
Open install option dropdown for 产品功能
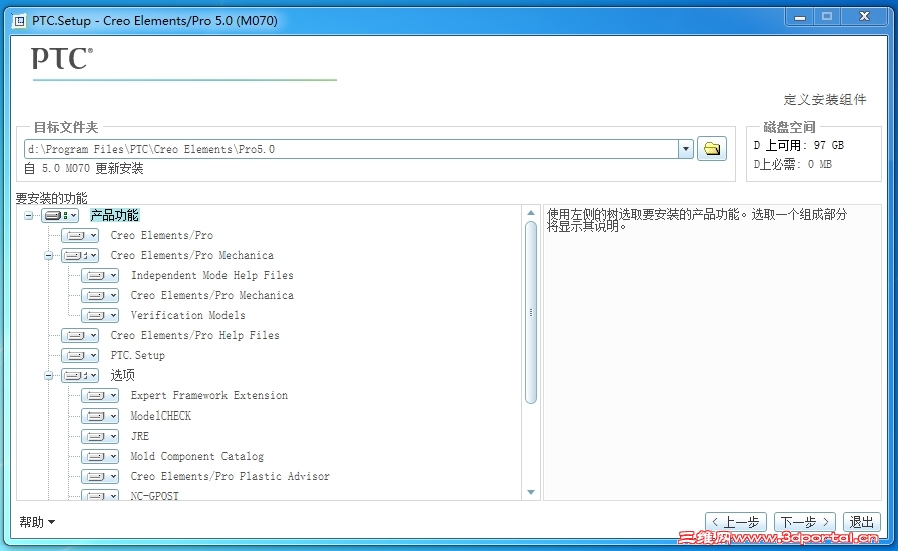pos(60,215)
